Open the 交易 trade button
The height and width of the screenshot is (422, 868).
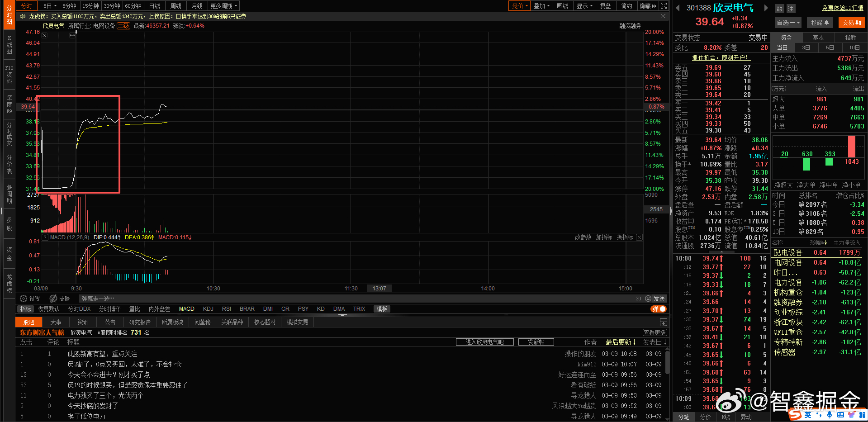pyautogui.click(x=852, y=23)
